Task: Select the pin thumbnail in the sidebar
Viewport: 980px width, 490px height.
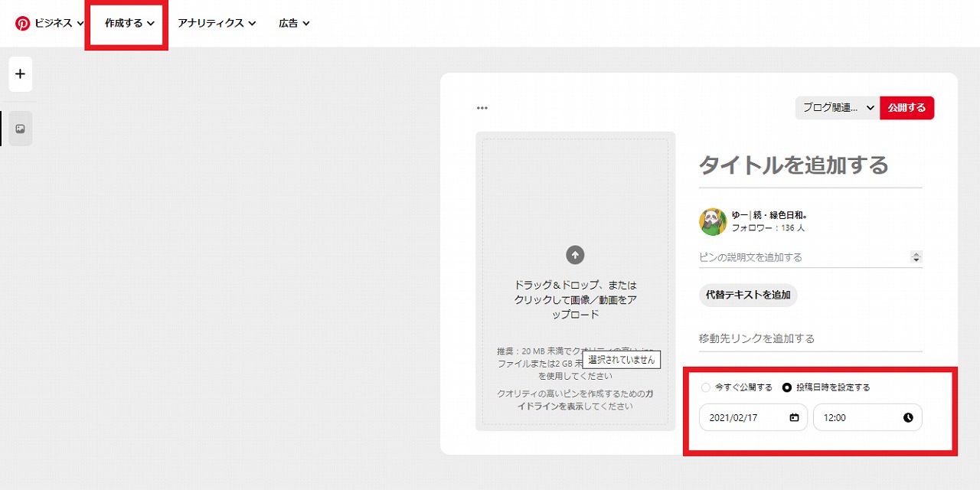Action: [20, 129]
